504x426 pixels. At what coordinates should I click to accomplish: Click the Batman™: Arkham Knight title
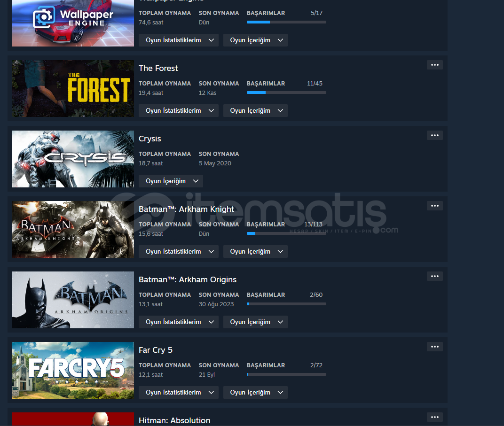click(x=187, y=209)
